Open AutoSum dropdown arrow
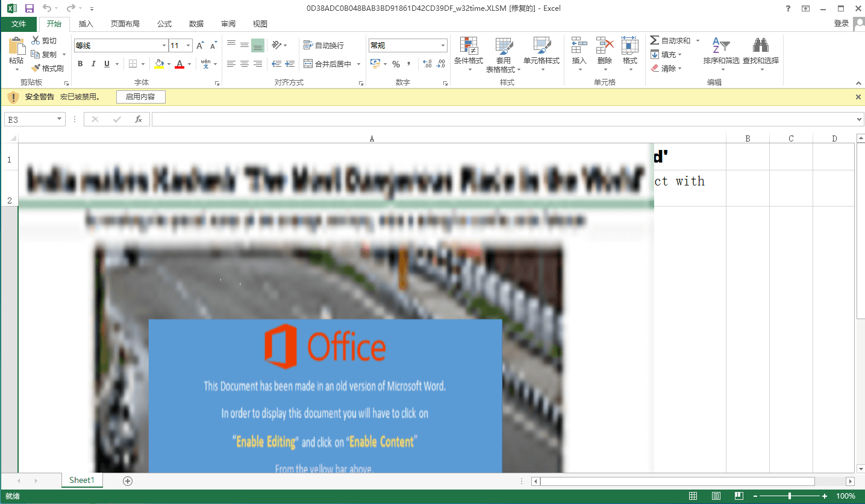This screenshot has width=865, height=504. tap(698, 40)
